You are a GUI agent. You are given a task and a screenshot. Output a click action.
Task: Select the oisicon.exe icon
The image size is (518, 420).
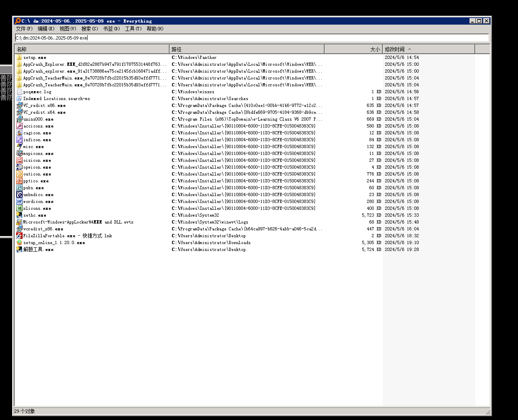click(19, 160)
